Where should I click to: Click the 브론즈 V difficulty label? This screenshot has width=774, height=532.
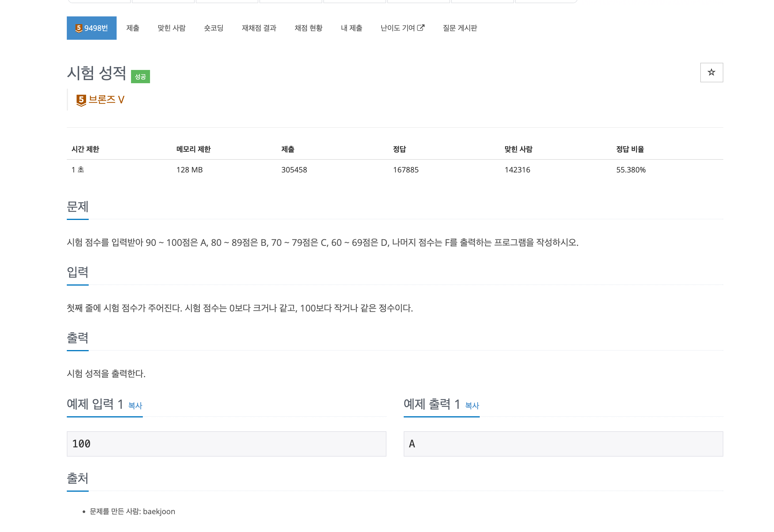[x=106, y=100]
